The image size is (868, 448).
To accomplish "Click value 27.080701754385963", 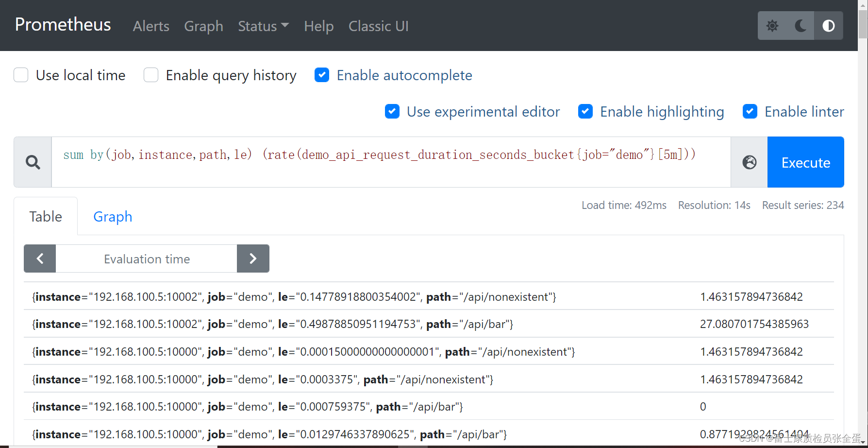I will [x=754, y=324].
